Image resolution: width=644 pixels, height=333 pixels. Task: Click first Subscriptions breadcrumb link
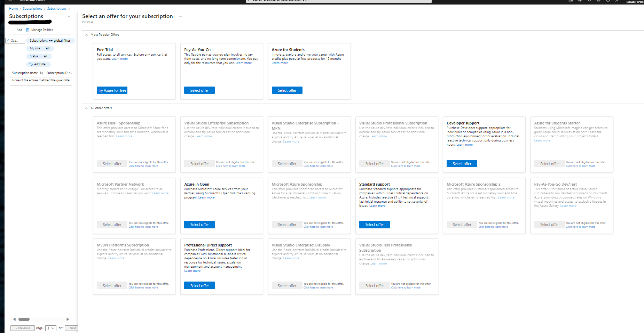(x=32, y=9)
